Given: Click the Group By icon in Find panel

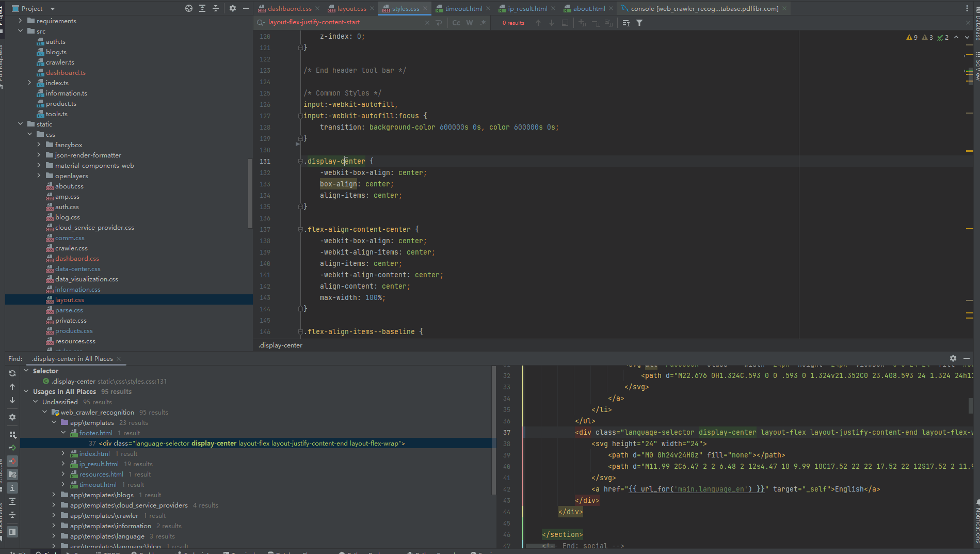Looking at the screenshot, I should click(x=12, y=435).
